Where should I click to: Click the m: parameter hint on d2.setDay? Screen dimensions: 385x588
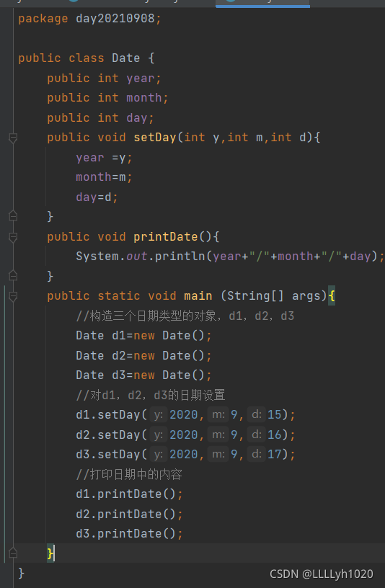click(218, 435)
